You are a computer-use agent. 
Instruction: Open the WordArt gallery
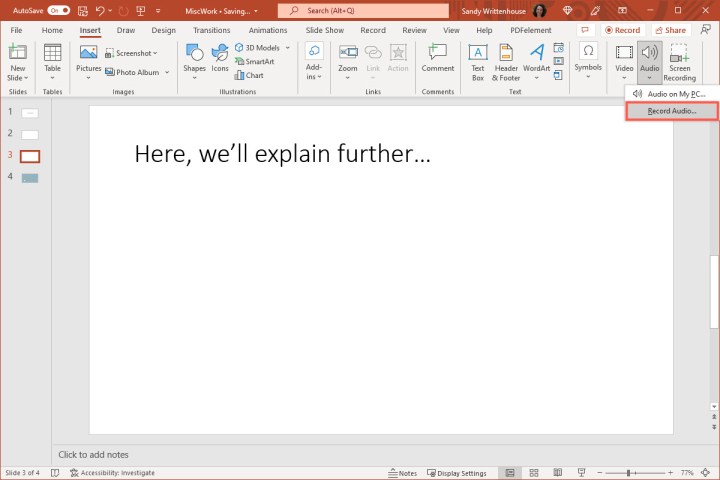coord(536,62)
